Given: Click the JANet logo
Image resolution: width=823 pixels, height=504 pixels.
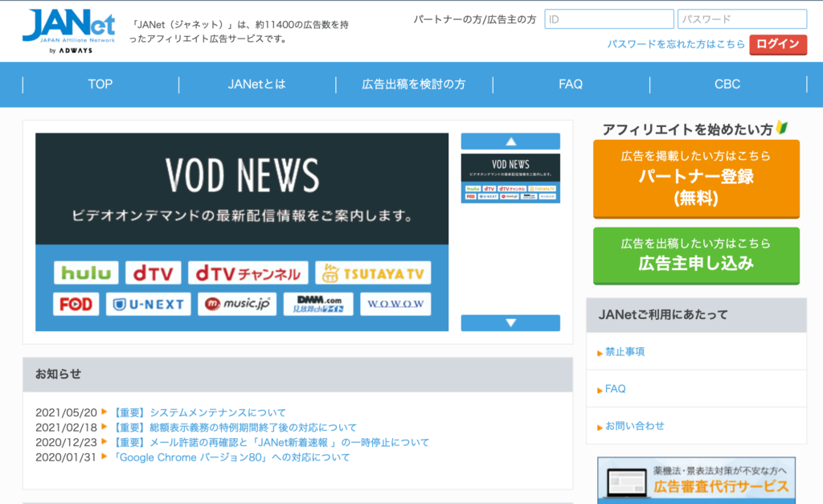Looking at the screenshot, I should tap(69, 31).
